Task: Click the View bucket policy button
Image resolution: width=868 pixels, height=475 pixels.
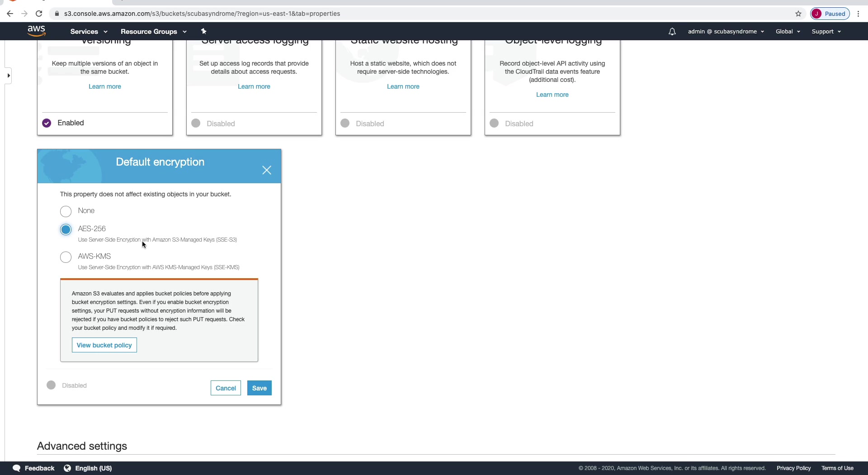Action: coord(104,345)
